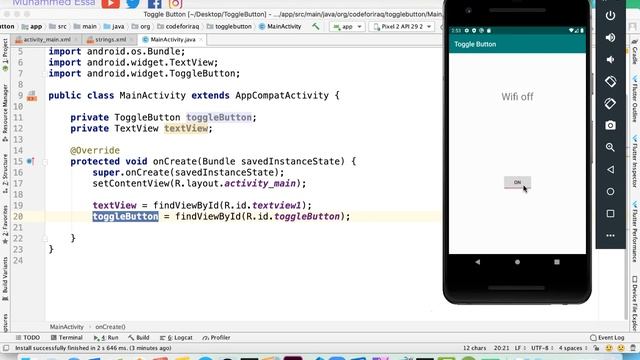The width and height of the screenshot is (640, 360).
Task: Click the override gutter icon on line 15
Action: [x=30, y=161]
